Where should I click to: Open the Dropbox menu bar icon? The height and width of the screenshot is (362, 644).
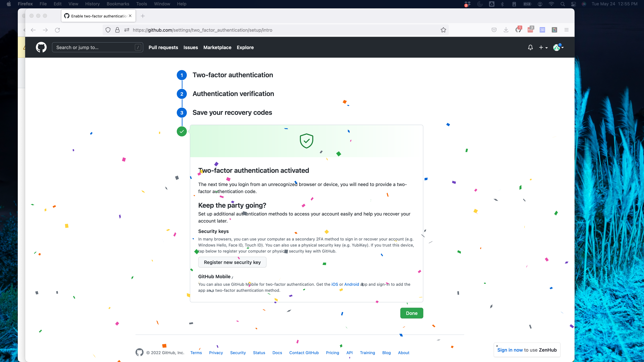(x=467, y=4)
